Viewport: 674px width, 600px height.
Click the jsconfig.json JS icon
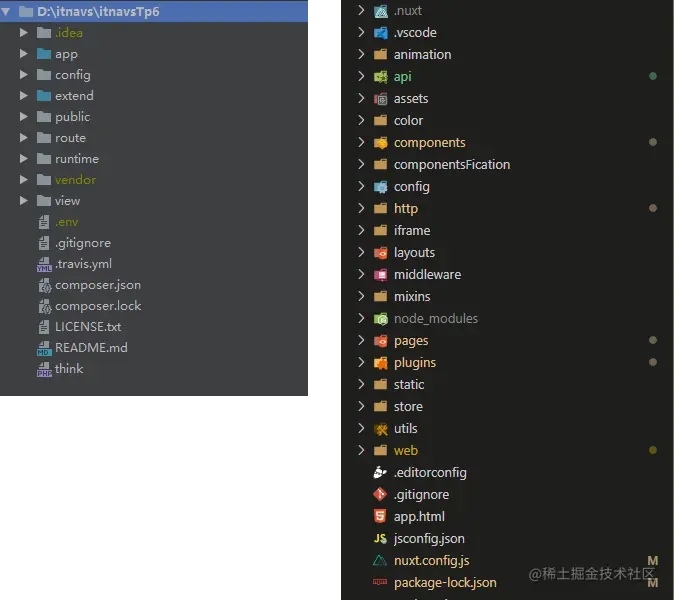pos(380,539)
